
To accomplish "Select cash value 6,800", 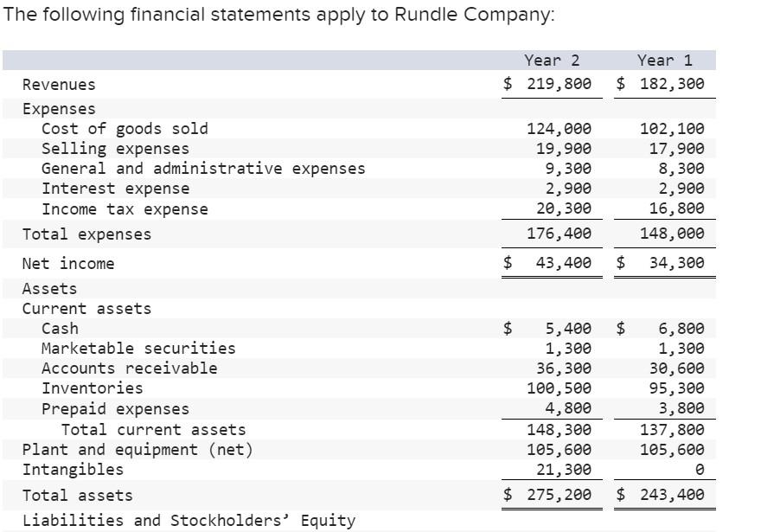I will (681, 329).
